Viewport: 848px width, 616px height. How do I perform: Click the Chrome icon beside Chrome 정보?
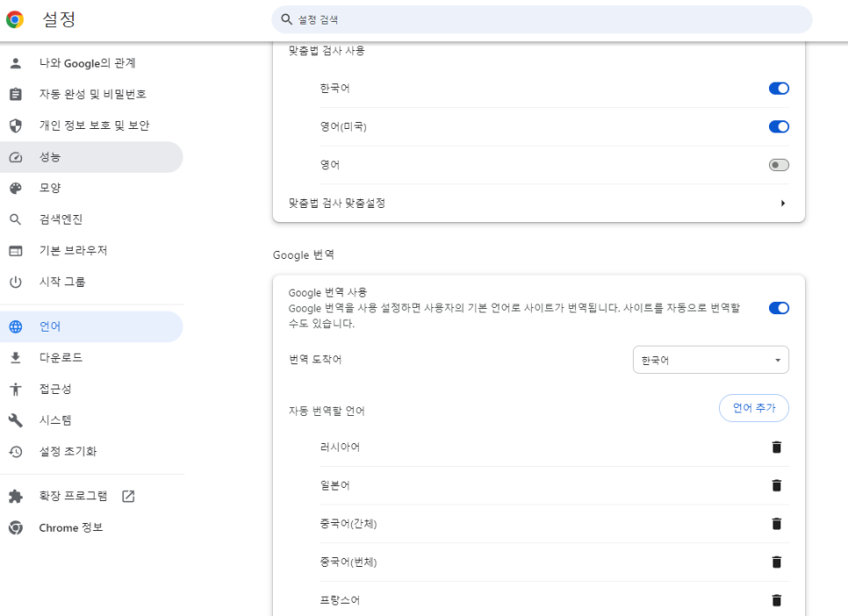[x=16, y=527]
